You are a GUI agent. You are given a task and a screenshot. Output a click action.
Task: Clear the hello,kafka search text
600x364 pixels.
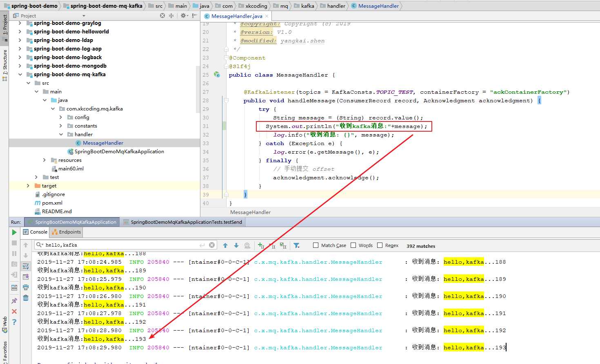tap(212, 245)
